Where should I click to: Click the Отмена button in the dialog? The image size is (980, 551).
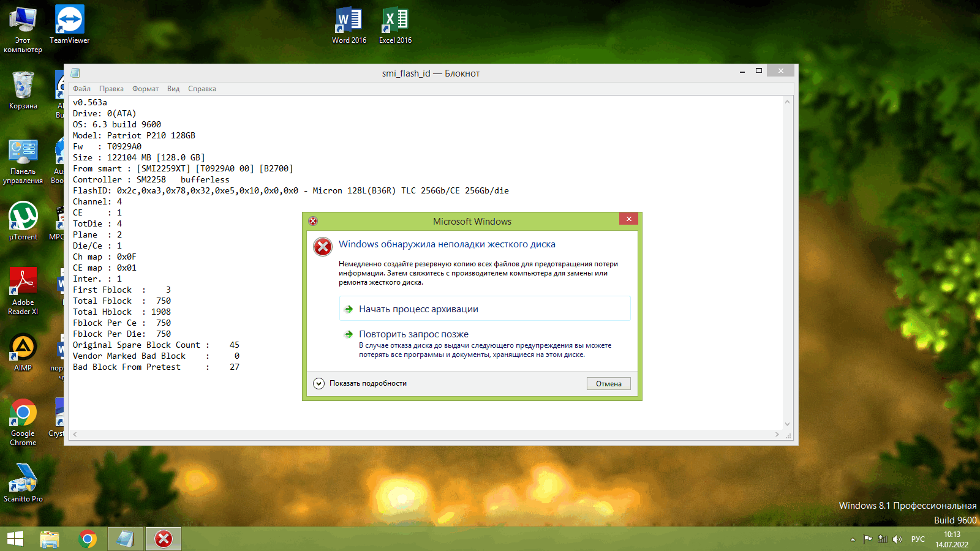pos(609,384)
